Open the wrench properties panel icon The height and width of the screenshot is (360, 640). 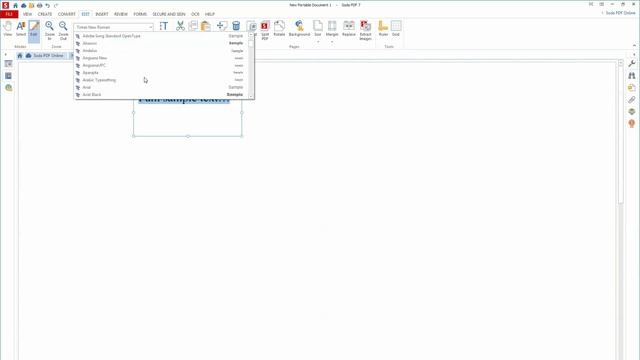click(x=631, y=64)
